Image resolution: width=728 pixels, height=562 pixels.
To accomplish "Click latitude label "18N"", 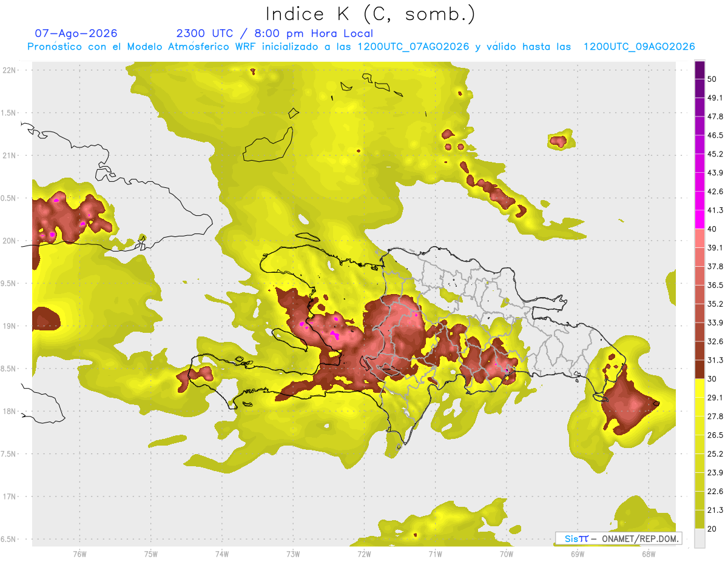I will tap(10, 411).
